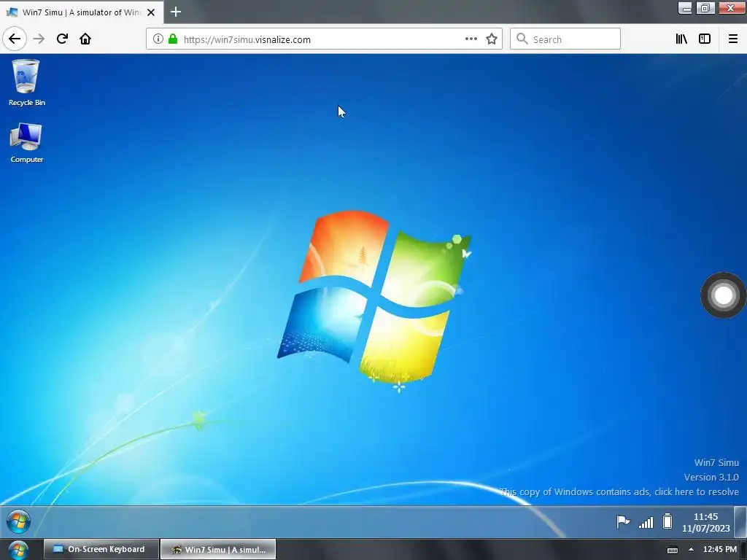Select the Computer desktop icon
The height and width of the screenshot is (560, 747).
tap(26, 142)
